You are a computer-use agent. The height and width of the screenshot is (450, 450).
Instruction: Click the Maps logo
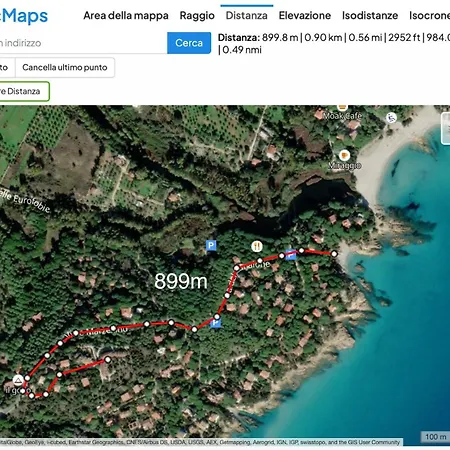click(x=24, y=16)
